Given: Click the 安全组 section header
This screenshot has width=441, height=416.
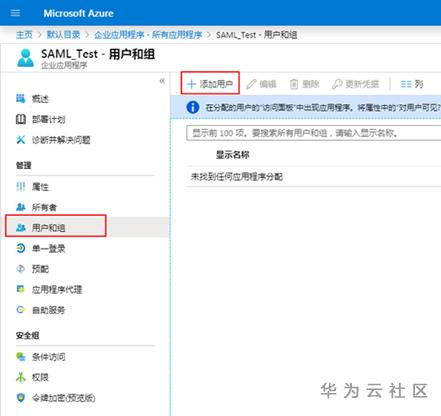Looking at the screenshot, I should click(28, 336).
